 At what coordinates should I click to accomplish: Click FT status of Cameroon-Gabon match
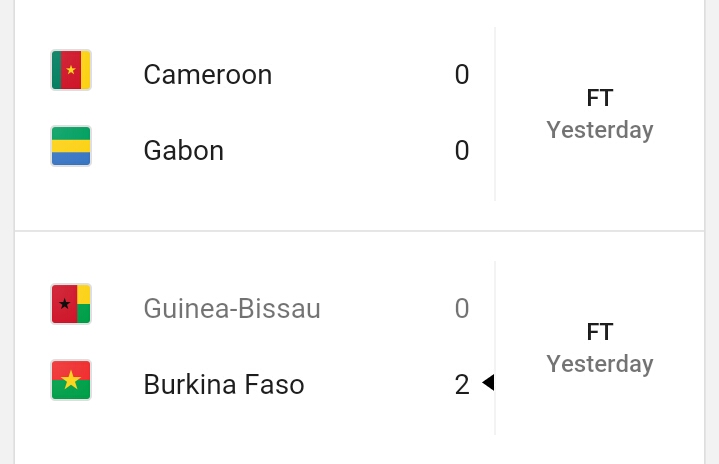(x=600, y=98)
